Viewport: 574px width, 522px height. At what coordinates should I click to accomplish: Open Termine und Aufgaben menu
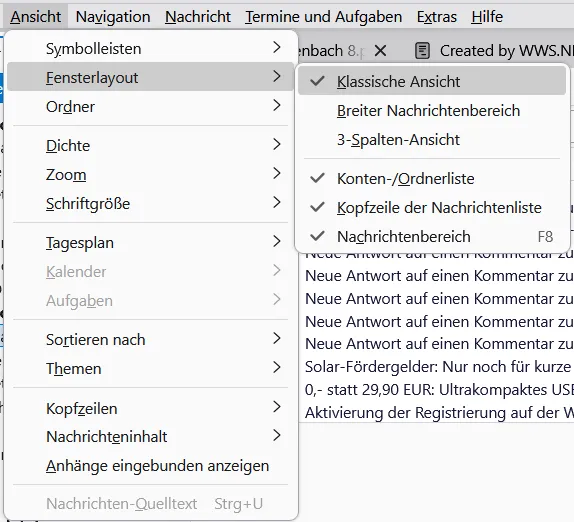324,17
